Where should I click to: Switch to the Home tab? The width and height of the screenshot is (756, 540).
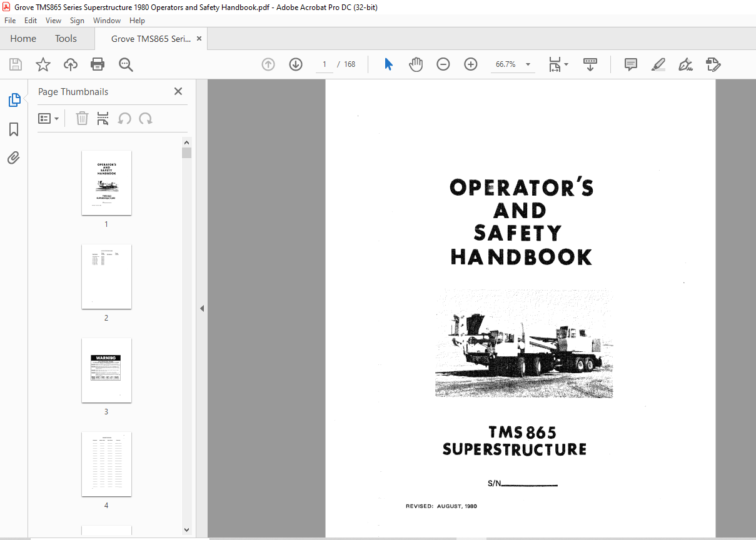click(23, 39)
